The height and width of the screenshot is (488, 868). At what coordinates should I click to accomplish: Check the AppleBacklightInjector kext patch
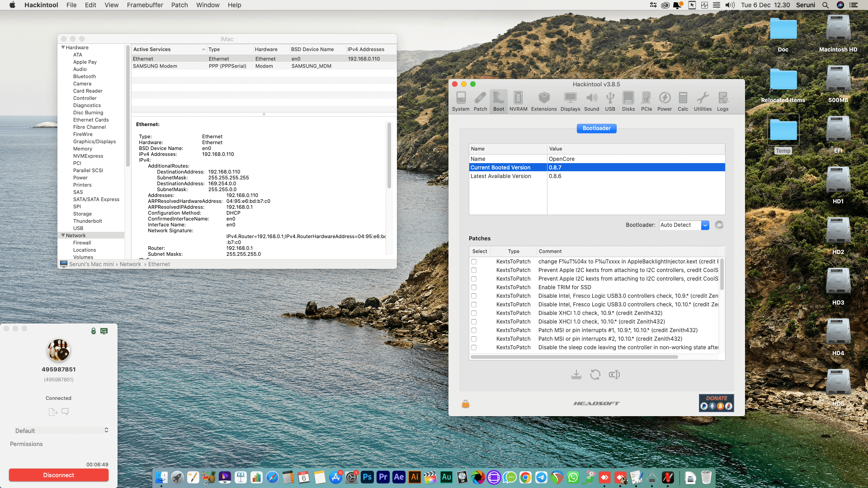point(473,261)
